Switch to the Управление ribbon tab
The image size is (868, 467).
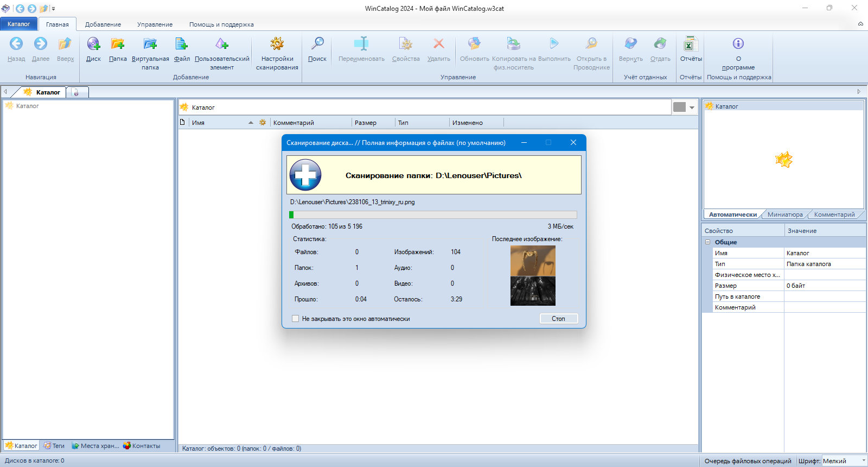pos(155,24)
